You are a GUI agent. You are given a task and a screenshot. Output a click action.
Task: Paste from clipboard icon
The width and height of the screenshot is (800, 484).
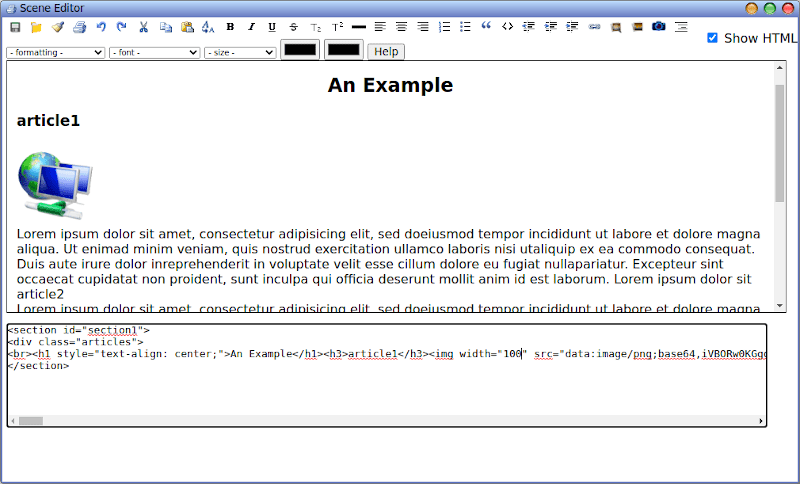(187, 27)
